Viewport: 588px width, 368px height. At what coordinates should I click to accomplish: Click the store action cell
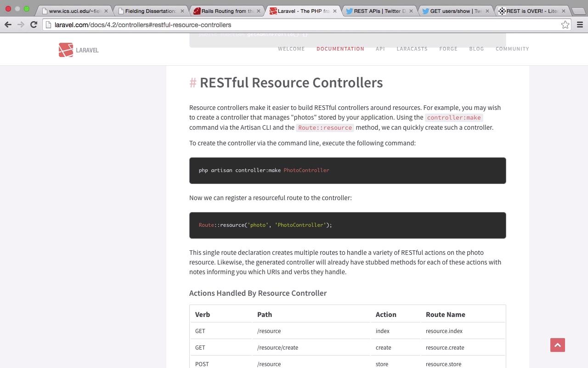coord(382,364)
